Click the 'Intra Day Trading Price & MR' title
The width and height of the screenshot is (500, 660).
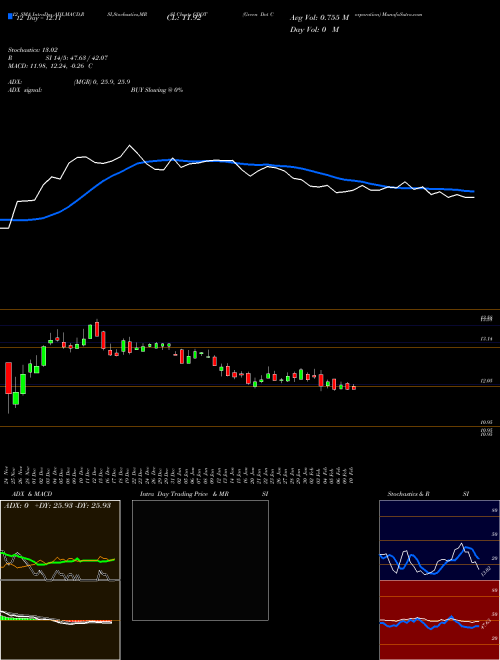tap(184, 494)
